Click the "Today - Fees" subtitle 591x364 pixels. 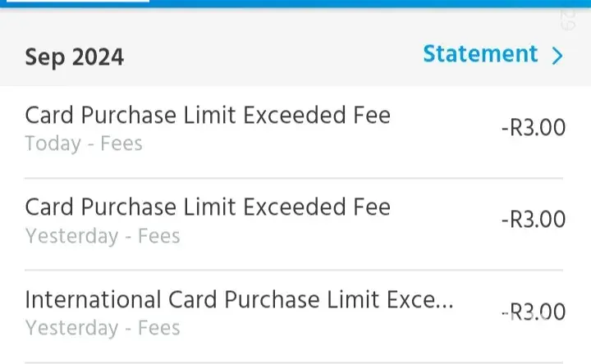84,144
